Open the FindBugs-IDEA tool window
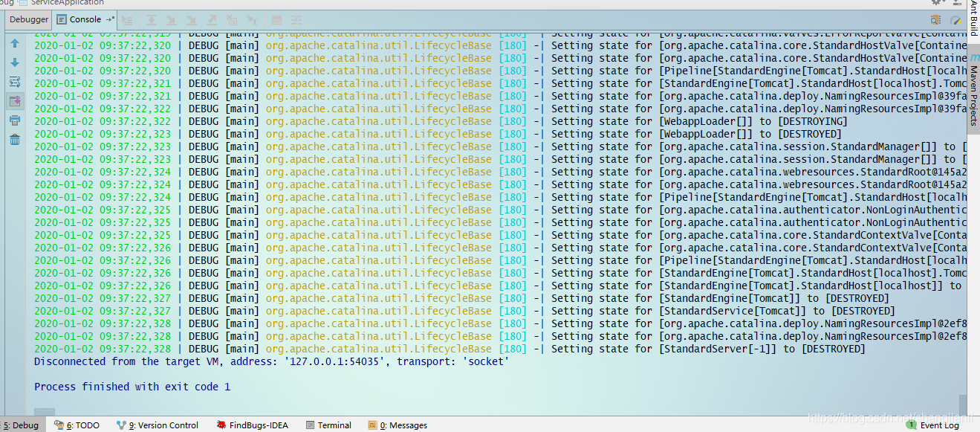 point(253,425)
